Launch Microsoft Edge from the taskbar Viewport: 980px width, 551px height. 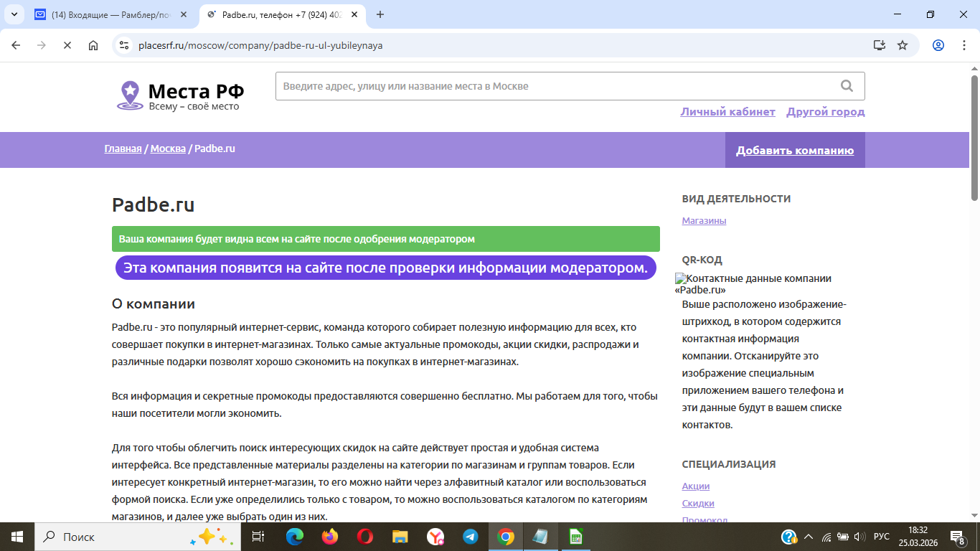pos(295,537)
